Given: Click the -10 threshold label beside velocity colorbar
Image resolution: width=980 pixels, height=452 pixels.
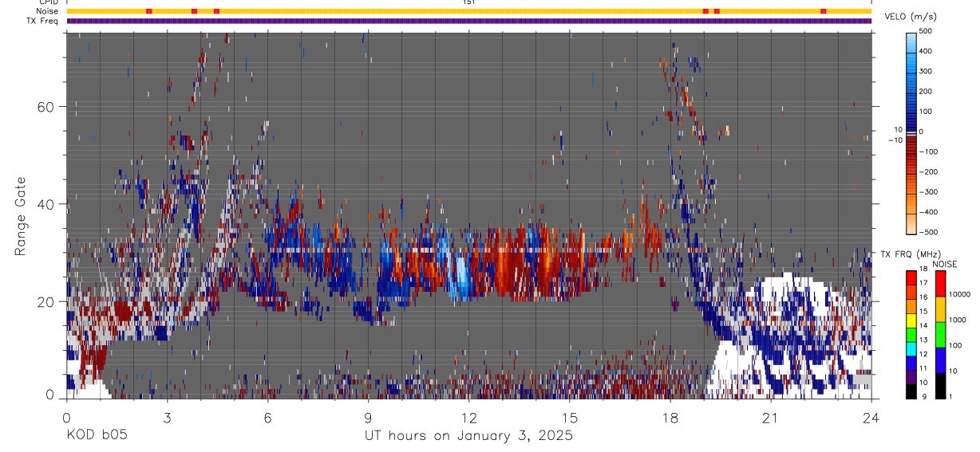Looking at the screenshot, I should coord(895,140).
